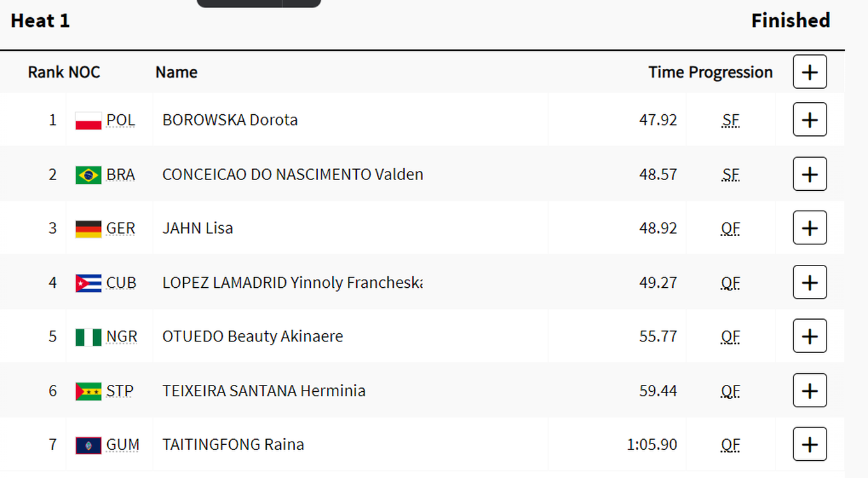Click the Nigeria flag icon
Screen dimensions: 868x478
coord(88,337)
